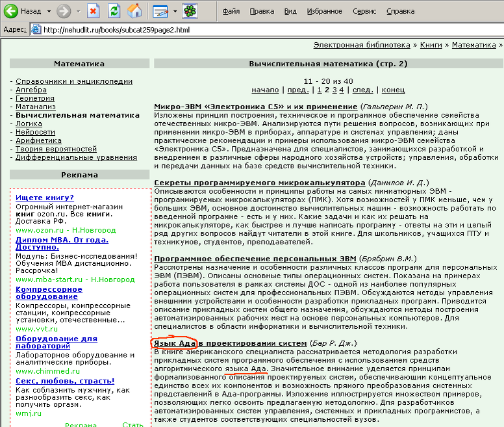The width and height of the screenshot is (504, 427).
Task: Click the green Back arrow icon
Action: [x=10, y=11]
